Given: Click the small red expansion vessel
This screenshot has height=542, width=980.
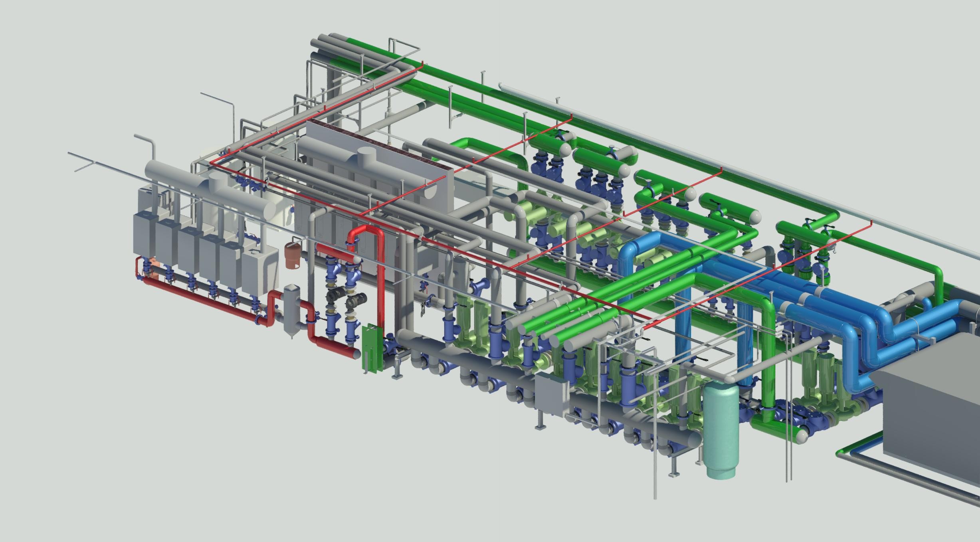Looking at the screenshot, I should pyautogui.click(x=292, y=254).
